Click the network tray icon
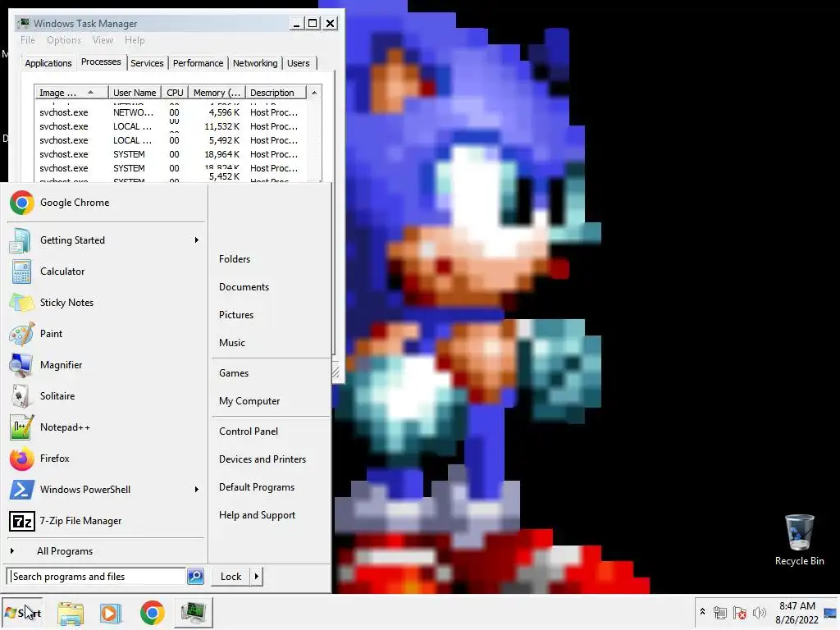840x630 pixels. [720, 613]
